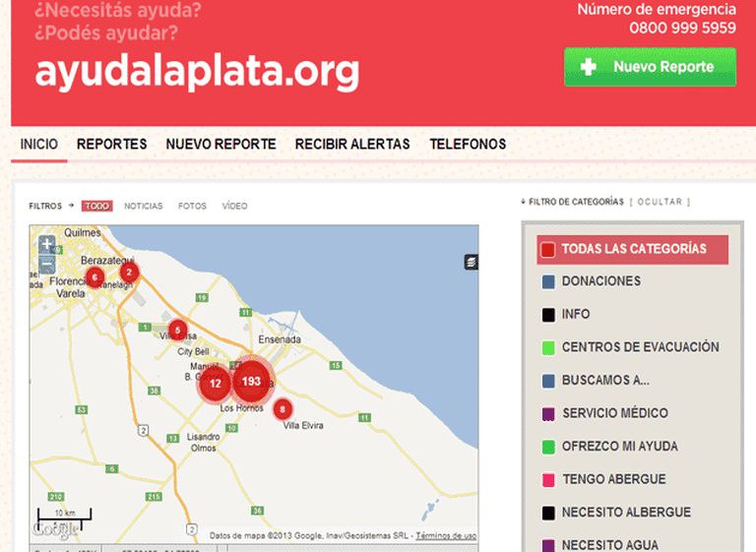Click the 8 reports cluster near Villa Elvira
The image size is (756, 552).
[283, 409]
